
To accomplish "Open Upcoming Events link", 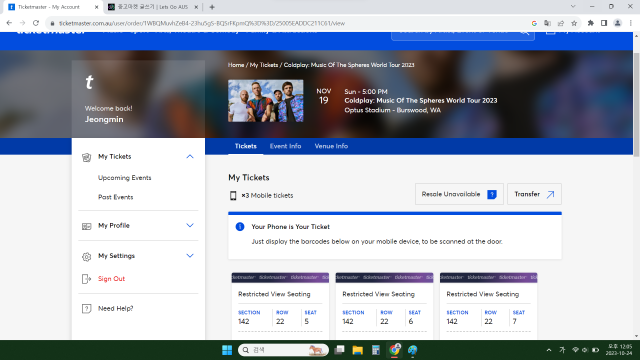I will click(124, 178).
